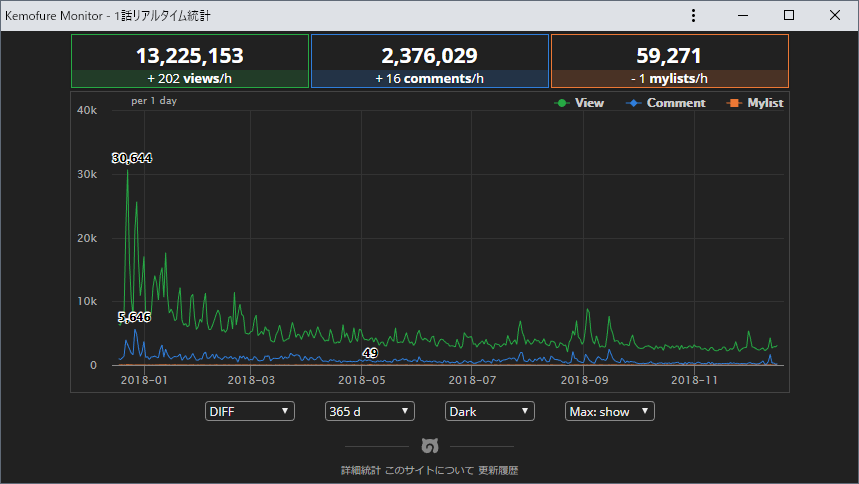The width and height of the screenshot is (859, 484).
Task: Click the cat logo icon in footer
Action: tap(430, 446)
